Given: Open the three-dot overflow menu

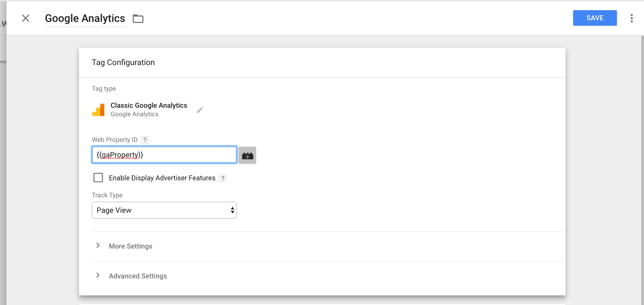Looking at the screenshot, I should pyautogui.click(x=631, y=18).
